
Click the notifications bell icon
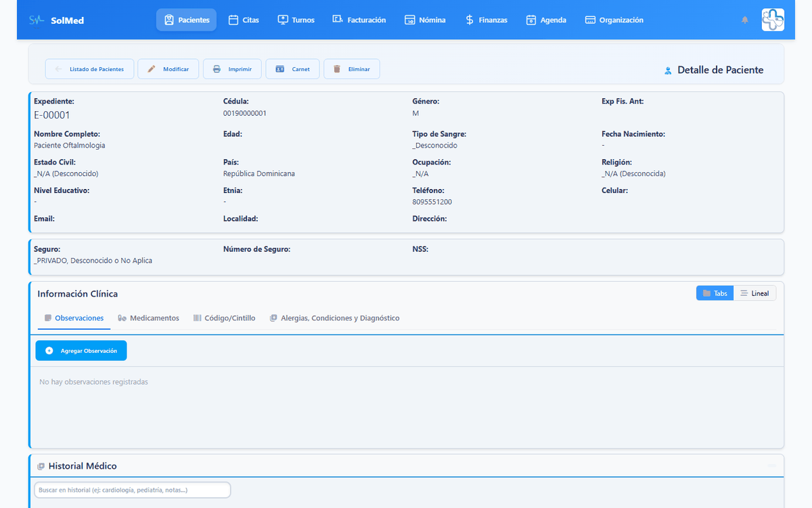[x=745, y=20]
